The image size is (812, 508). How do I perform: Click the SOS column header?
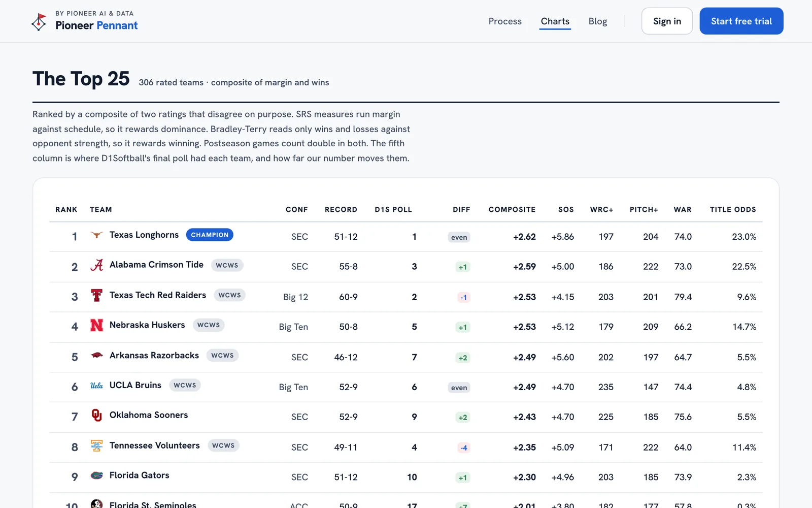click(566, 209)
